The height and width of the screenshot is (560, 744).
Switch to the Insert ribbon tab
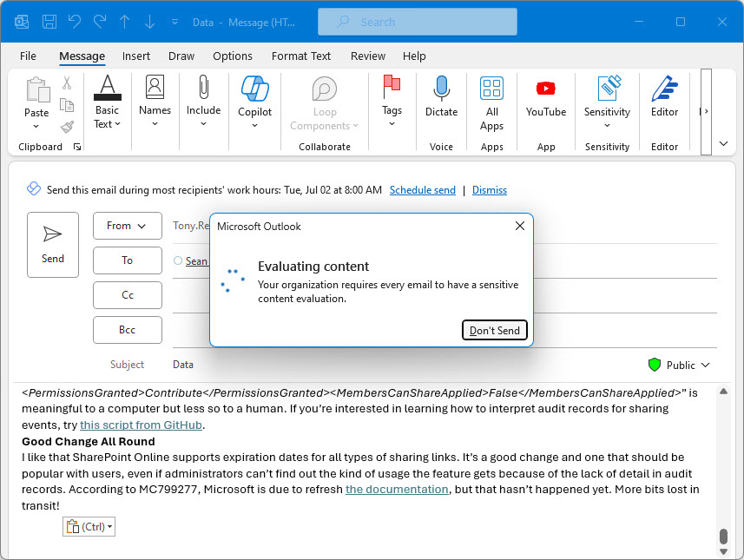point(136,56)
